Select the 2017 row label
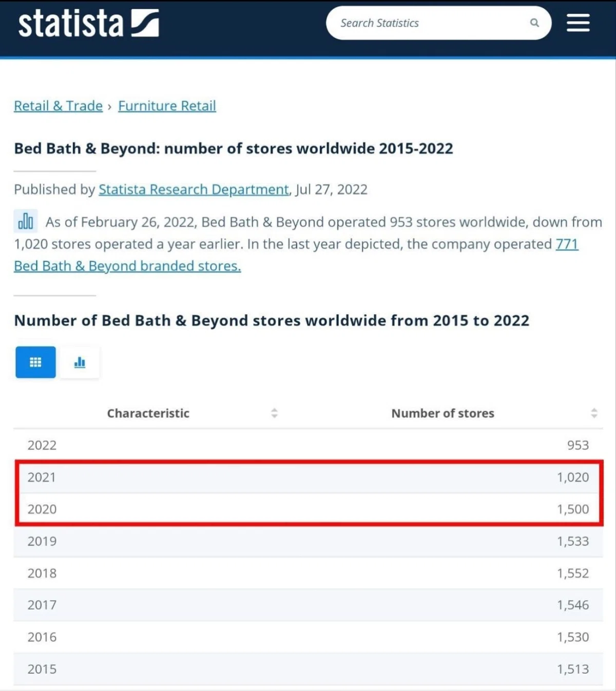616x691 pixels. tap(42, 605)
